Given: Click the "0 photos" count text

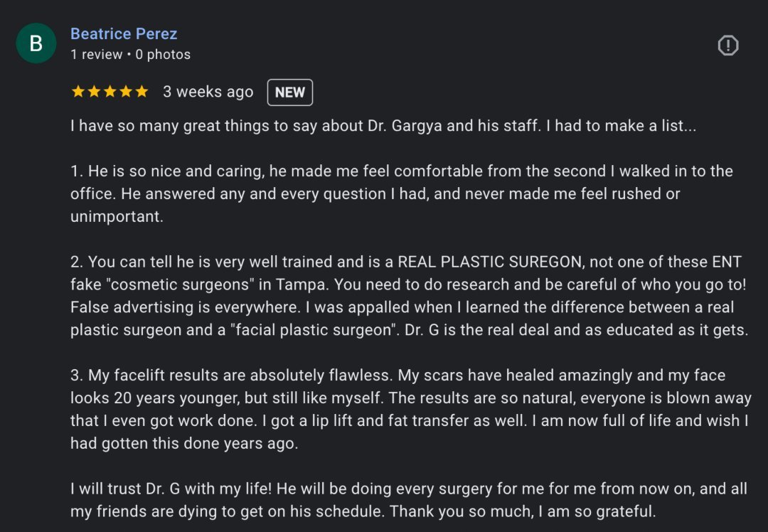Looking at the screenshot, I should 163,55.
